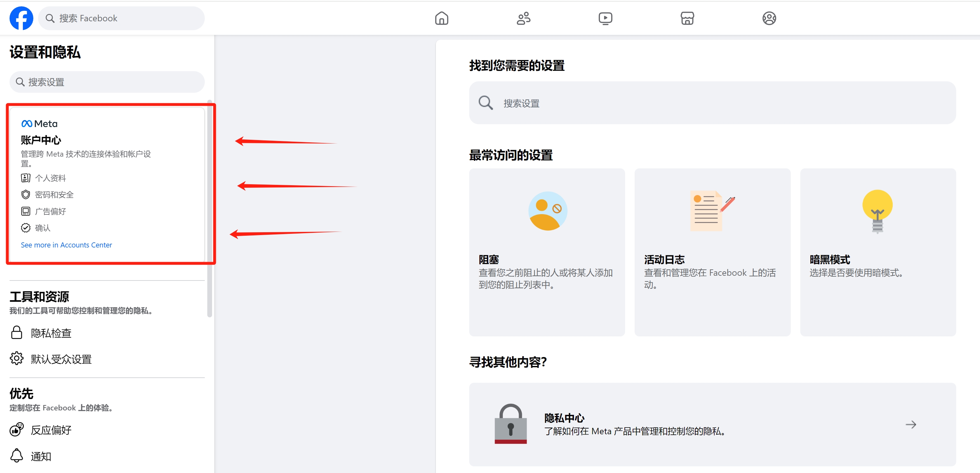This screenshot has width=980, height=473.
Task: Open 个人资料 in Accounts Center
Action: pos(50,178)
